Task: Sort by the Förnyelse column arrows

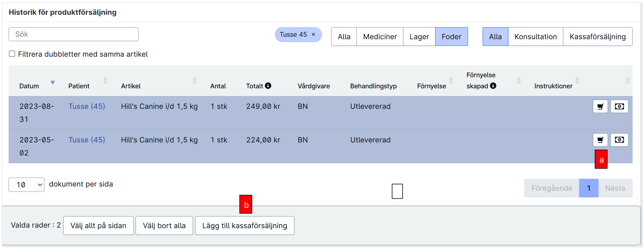Action: (x=451, y=81)
